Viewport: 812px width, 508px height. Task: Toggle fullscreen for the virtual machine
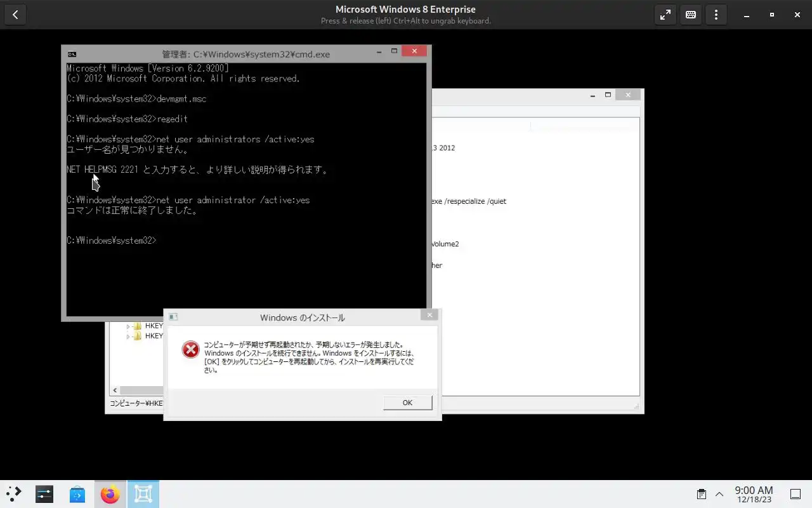tap(665, 15)
